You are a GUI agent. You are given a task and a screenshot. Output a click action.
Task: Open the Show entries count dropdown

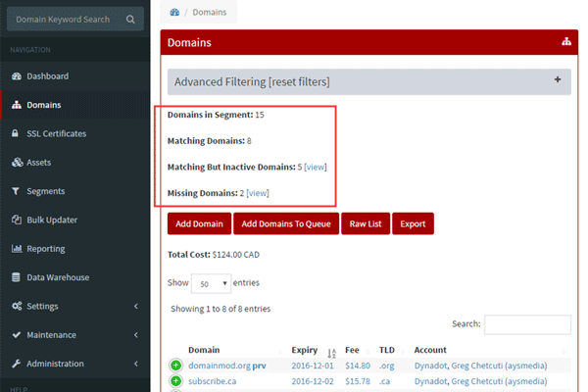click(211, 282)
